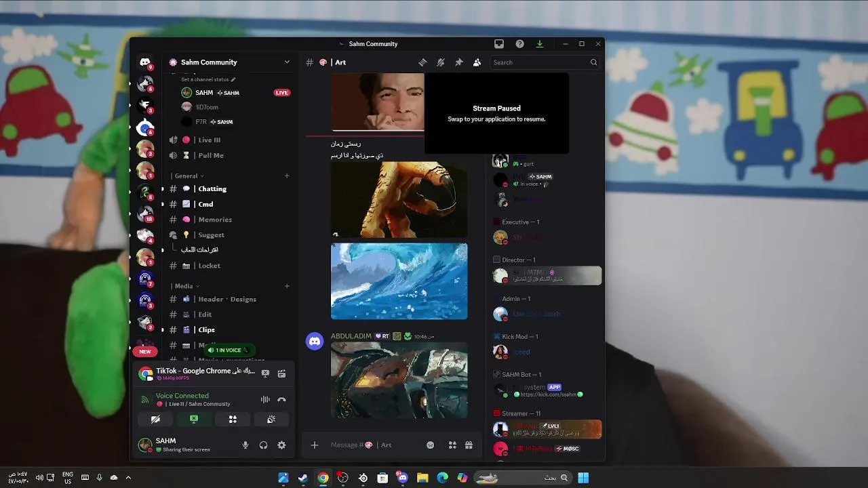Open the Memories channel
Viewport: 868px width, 488px height.
pos(230,220)
